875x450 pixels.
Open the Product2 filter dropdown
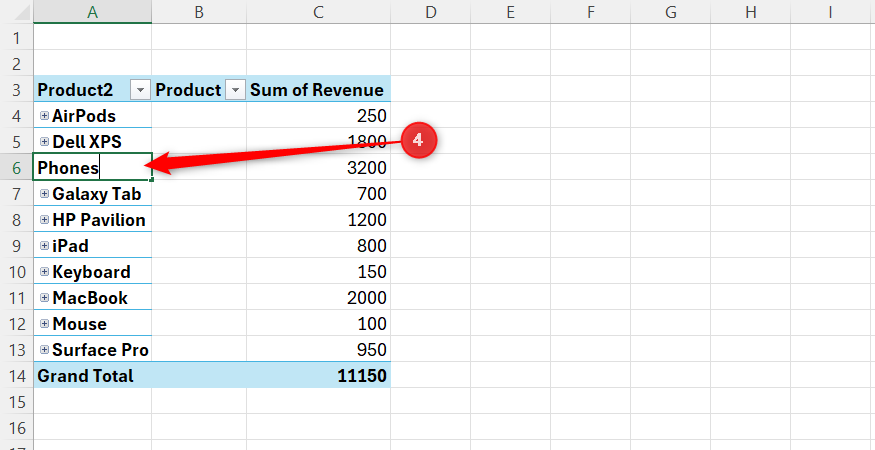[140, 90]
